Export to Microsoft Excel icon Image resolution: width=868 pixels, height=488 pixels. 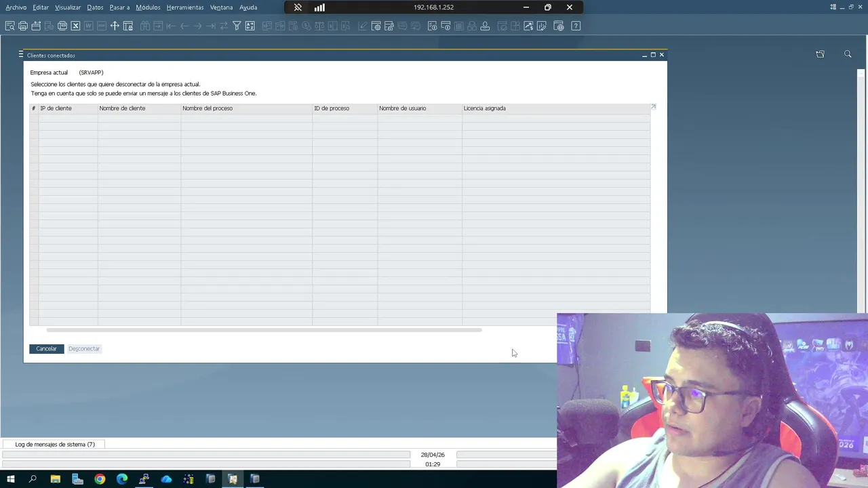pos(75,26)
